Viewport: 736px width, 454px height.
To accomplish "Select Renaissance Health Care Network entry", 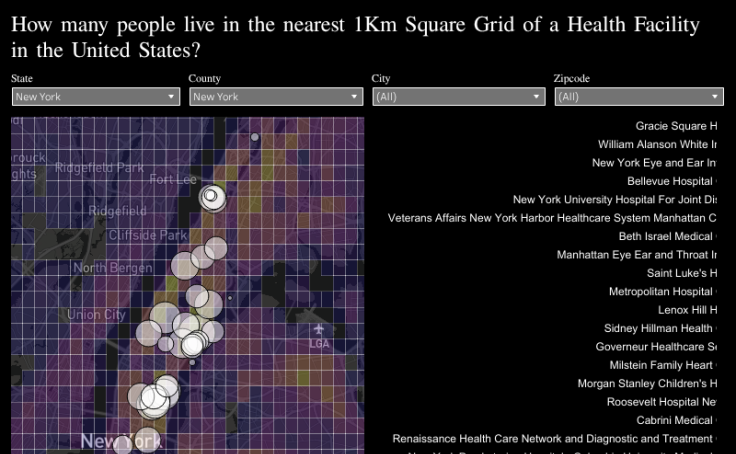I will 554,439.
